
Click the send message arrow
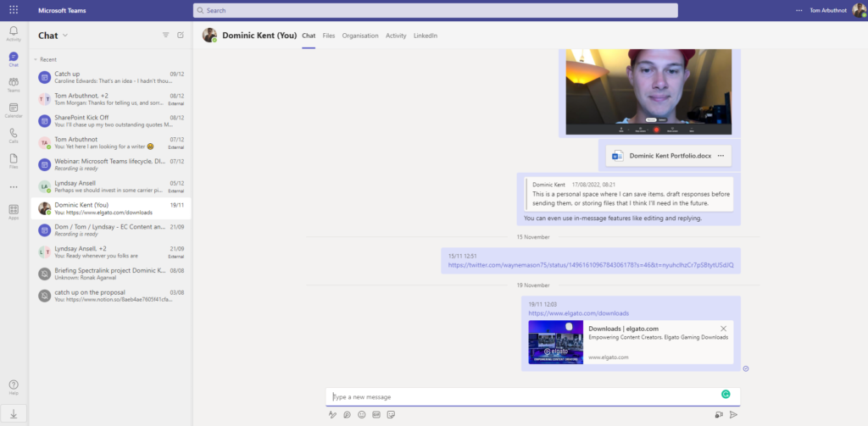(733, 415)
